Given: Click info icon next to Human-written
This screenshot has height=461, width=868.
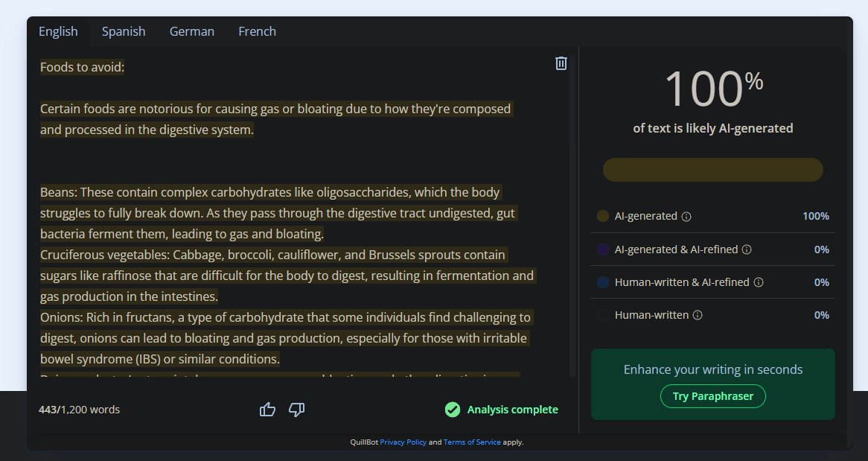Looking at the screenshot, I should point(698,315).
